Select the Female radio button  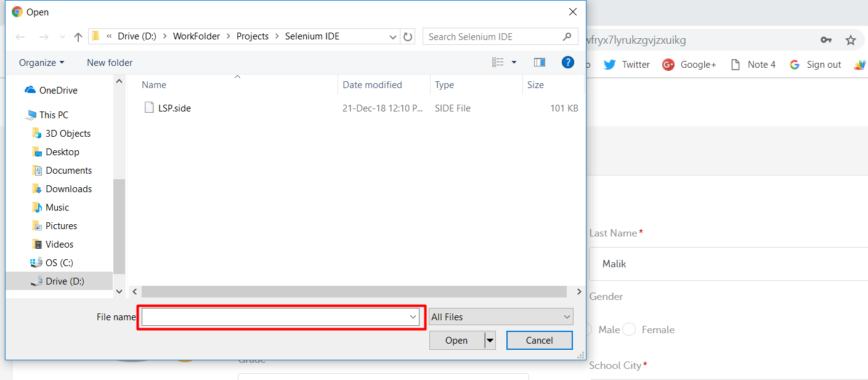point(629,329)
